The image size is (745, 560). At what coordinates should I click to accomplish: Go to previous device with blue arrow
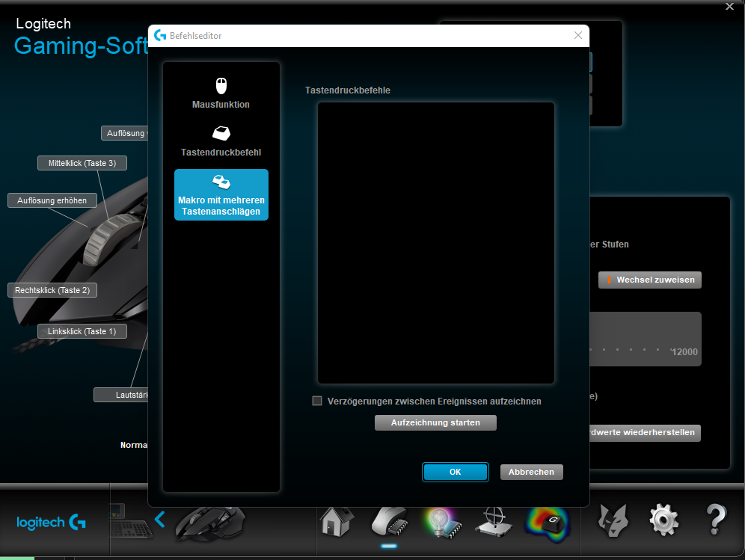[159, 519]
